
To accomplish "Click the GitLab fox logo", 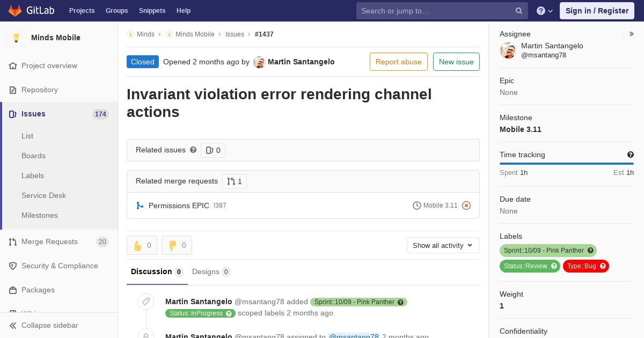I will coord(15,10).
